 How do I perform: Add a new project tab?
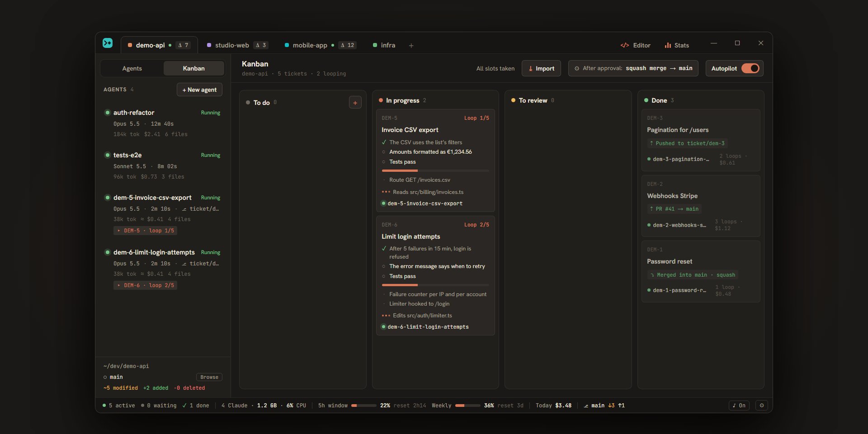coord(411,46)
